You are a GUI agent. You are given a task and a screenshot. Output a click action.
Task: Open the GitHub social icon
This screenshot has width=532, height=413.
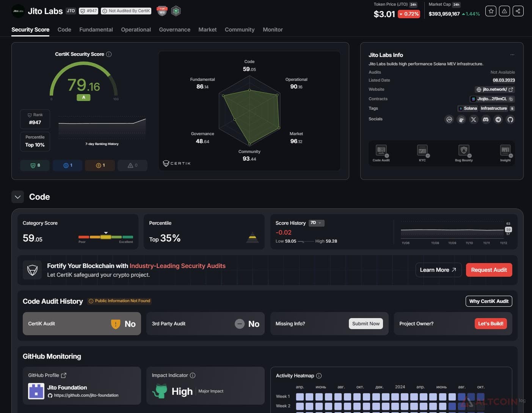(x=510, y=120)
